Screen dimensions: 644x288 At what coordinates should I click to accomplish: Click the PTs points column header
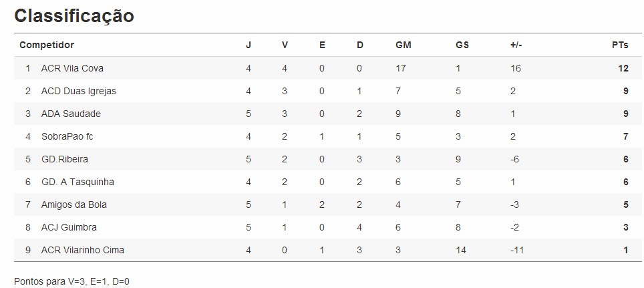620,45
